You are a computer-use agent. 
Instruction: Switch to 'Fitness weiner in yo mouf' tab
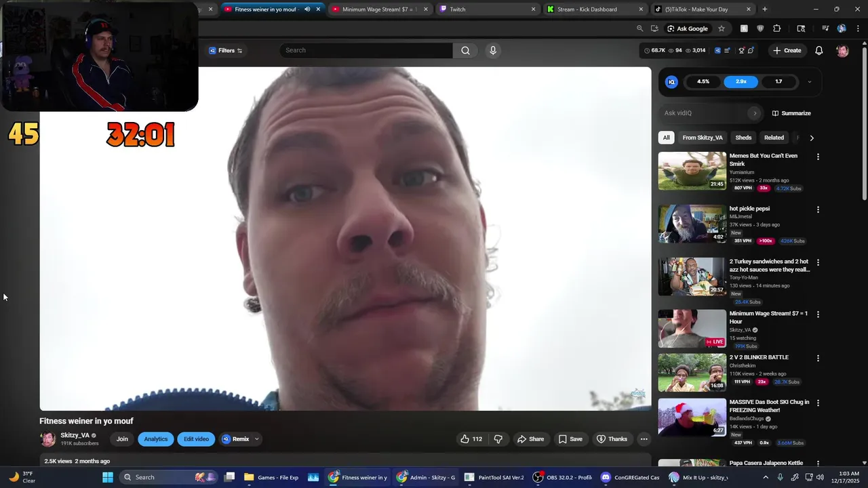point(272,9)
